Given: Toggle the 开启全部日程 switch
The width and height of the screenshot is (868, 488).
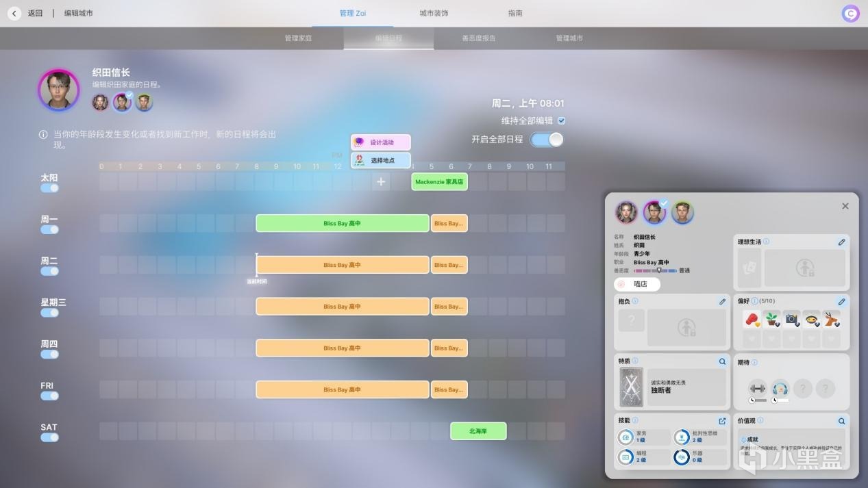Looking at the screenshot, I should click(547, 140).
